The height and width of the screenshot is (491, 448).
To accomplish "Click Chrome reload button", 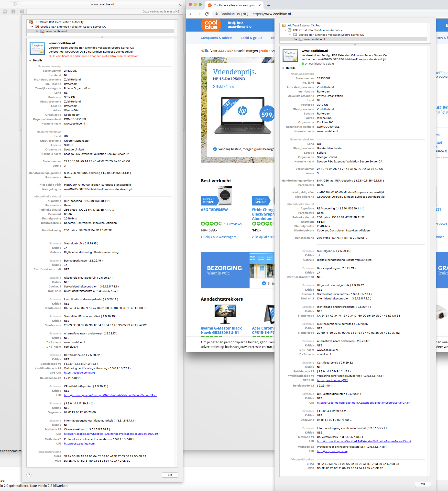I will 207,14.
